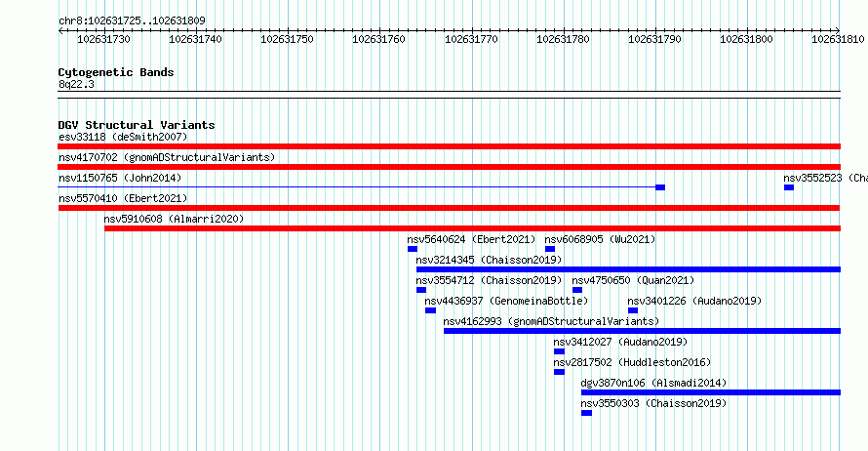The image size is (868, 451).
Task: Open nsv6068905 (Wu2021) label
Action: pyautogui.click(x=600, y=239)
